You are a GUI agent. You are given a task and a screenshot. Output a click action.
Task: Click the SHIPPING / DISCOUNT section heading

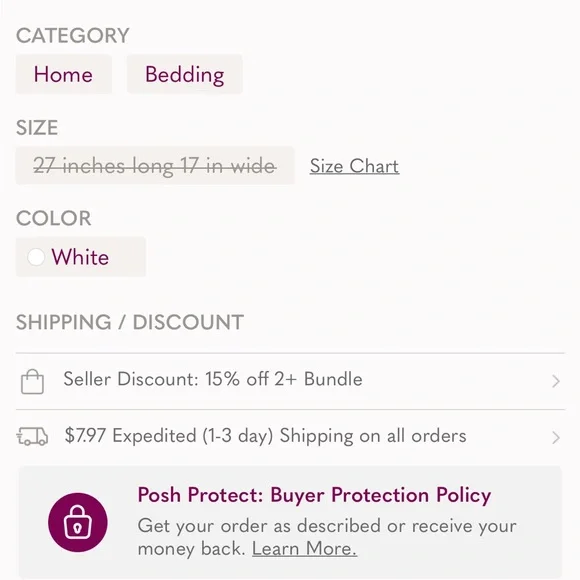(130, 322)
